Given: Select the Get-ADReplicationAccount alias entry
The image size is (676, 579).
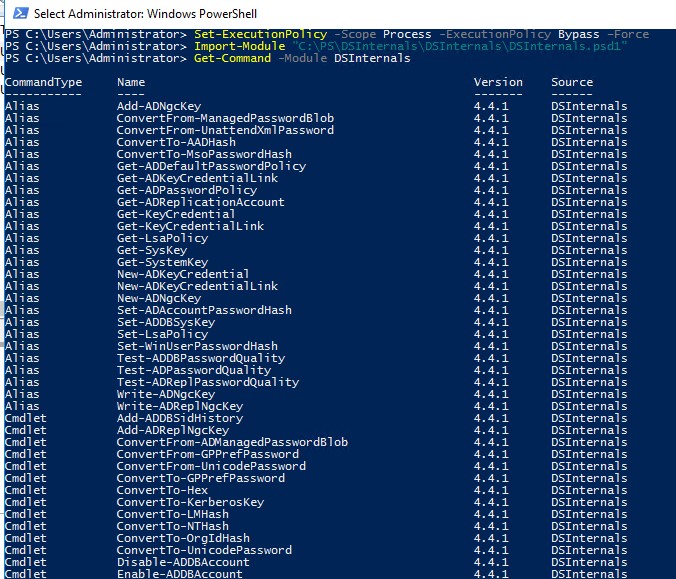Looking at the screenshot, I should coord(200,202).
